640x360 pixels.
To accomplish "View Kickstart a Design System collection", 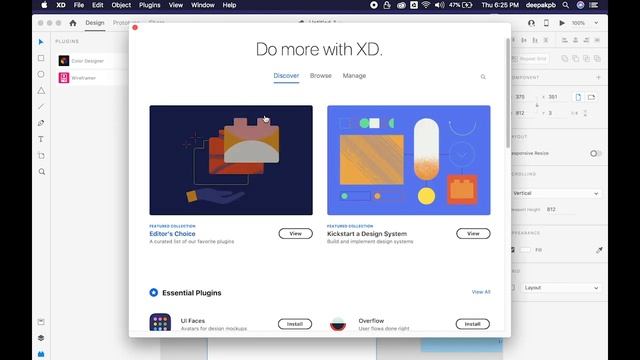I will [473, 233].
